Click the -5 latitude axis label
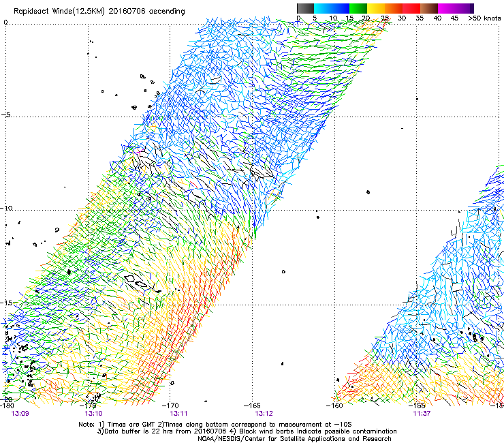This screenshot has height=443, width=504. 6,115
